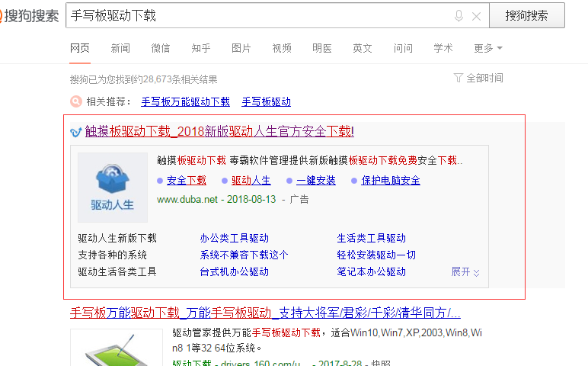The width and height of the screenshot is (588, 366).
Task: Open the tablet thumbnail in second result
Action: point(116,348)
